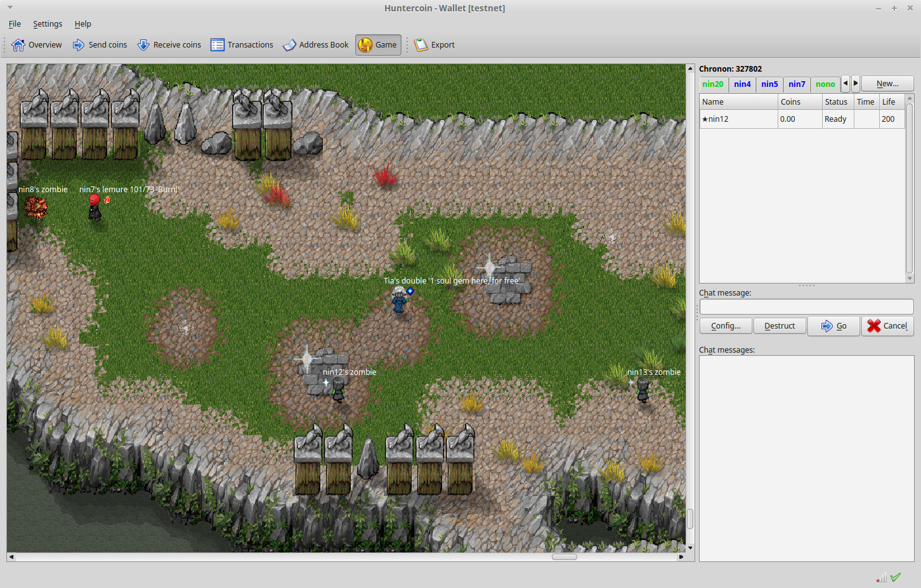Click Tia's double character on the map

[398, 299]
